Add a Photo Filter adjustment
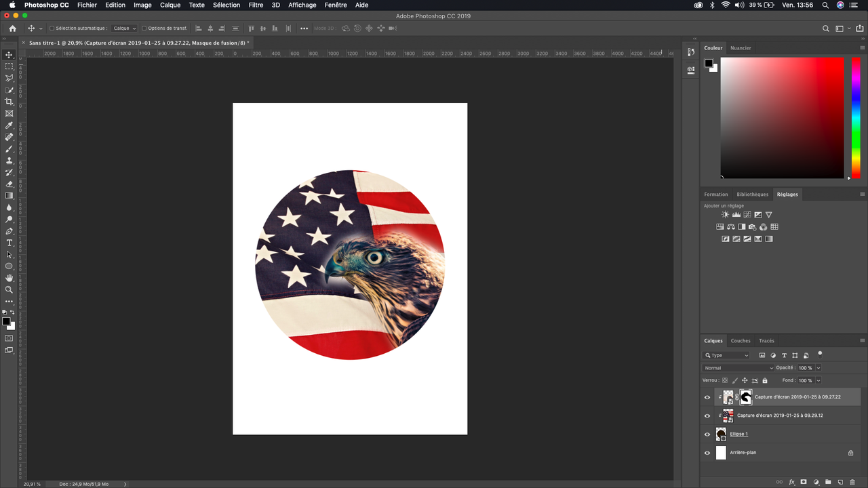Screen dimensions: 868x488 [753, 227]
